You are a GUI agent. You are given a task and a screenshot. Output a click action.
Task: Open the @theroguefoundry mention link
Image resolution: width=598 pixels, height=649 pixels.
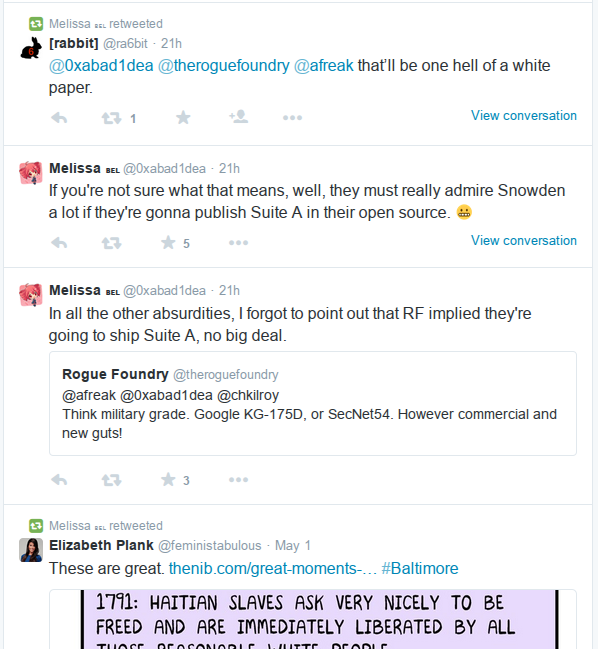(x=224, y=66)
